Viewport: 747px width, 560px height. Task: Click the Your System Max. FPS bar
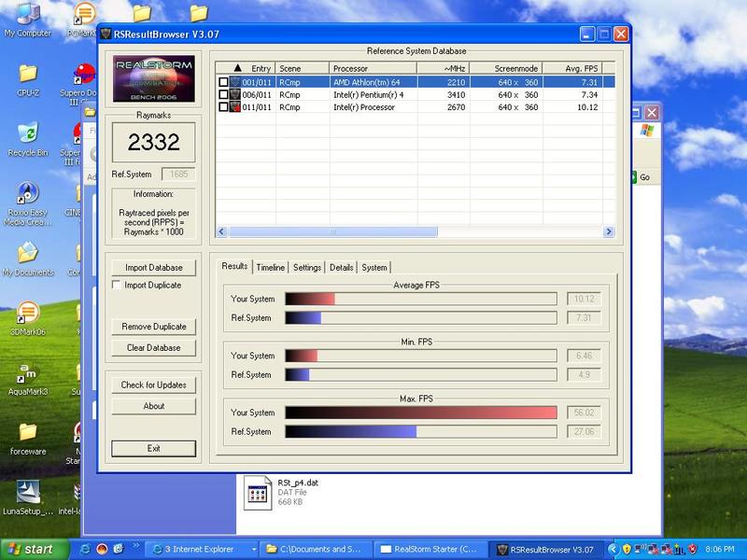421,413
